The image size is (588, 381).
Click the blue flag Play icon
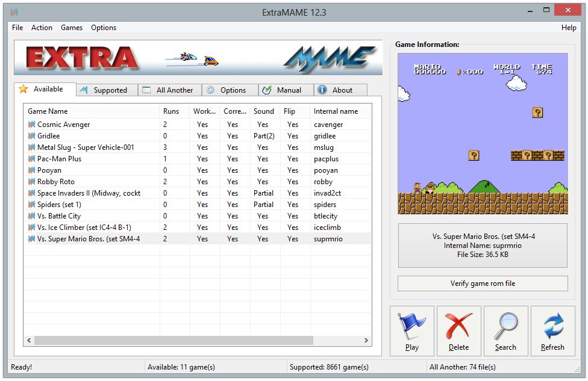[411, 326]
